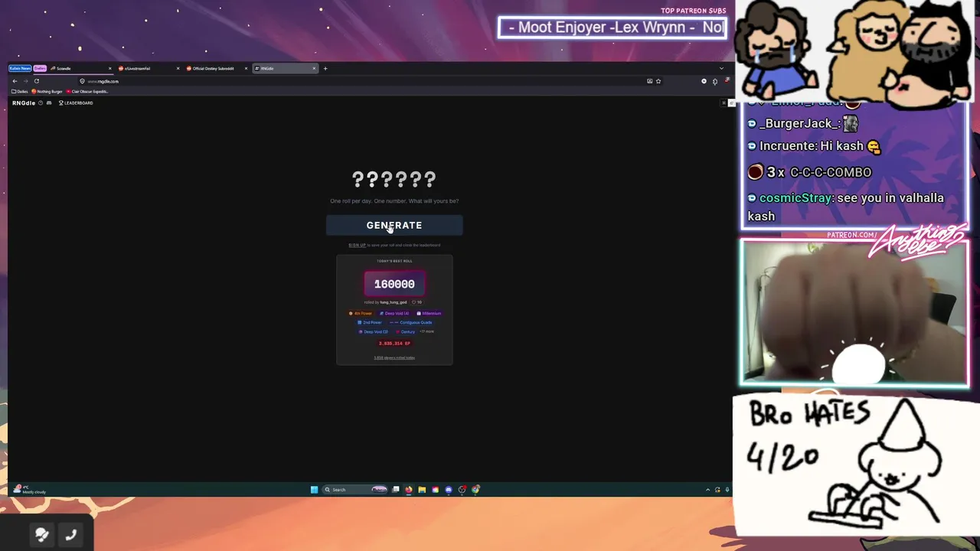Click roller username tung_tung_god
This screenshot has height=551, width=980.
coord(394,302)
